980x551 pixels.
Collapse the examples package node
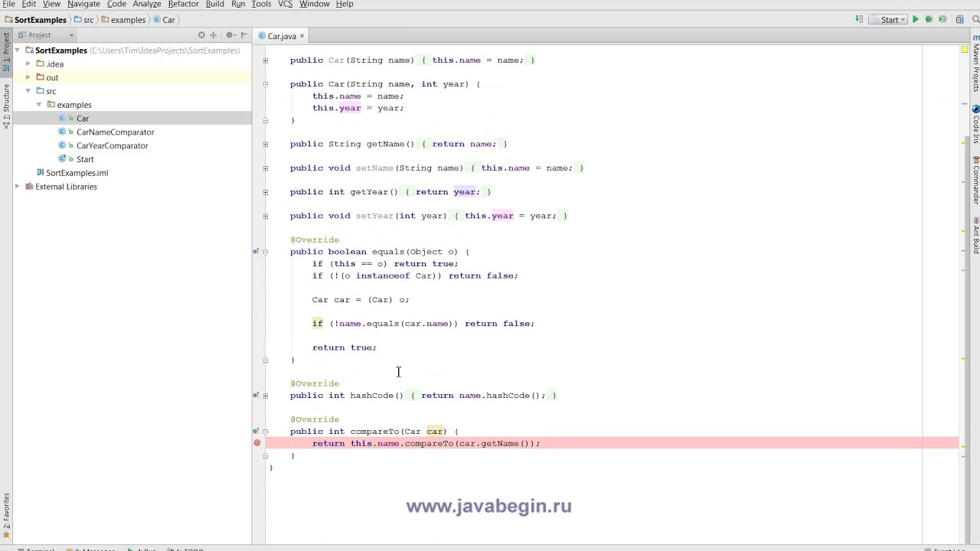[x=39, y=105]
